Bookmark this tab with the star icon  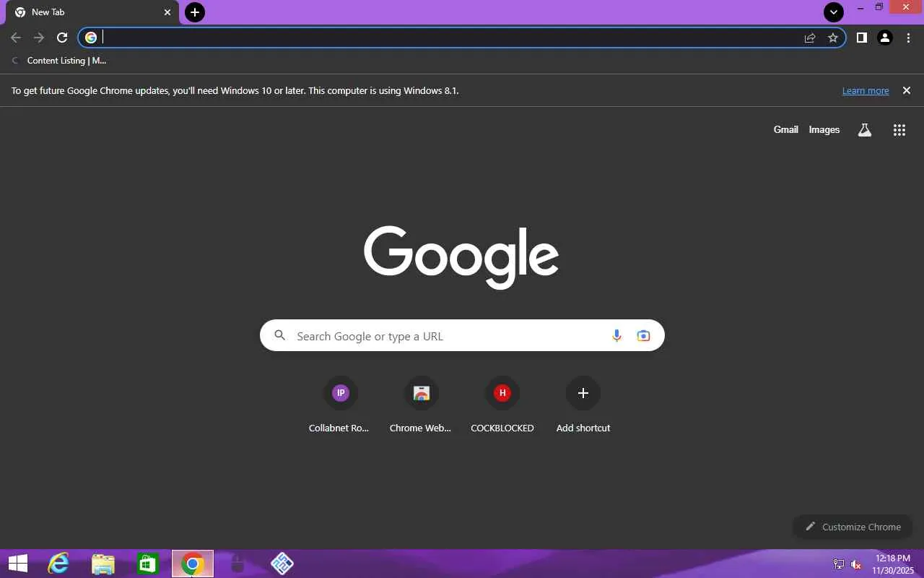(833, 38)
